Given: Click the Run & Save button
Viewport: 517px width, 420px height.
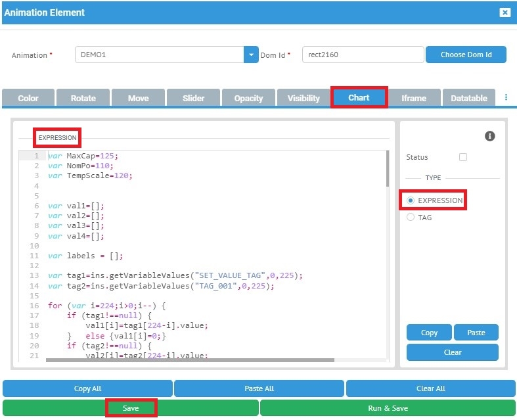Looking at the screenshot, I should [x=388, y=408].
